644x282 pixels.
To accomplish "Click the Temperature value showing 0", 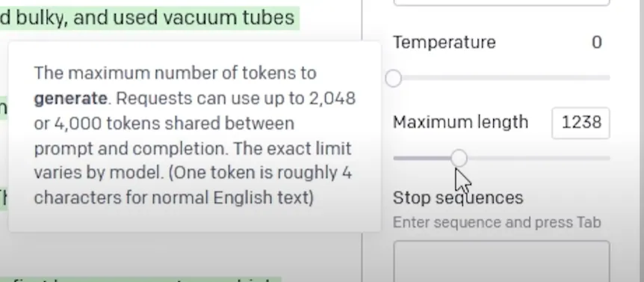I will click(x=597, y=43).
